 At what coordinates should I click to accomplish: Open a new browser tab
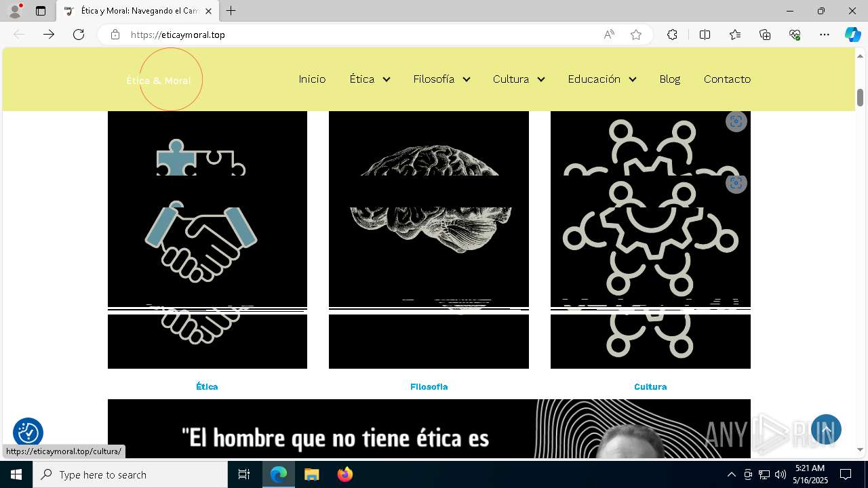coord(231,11)
